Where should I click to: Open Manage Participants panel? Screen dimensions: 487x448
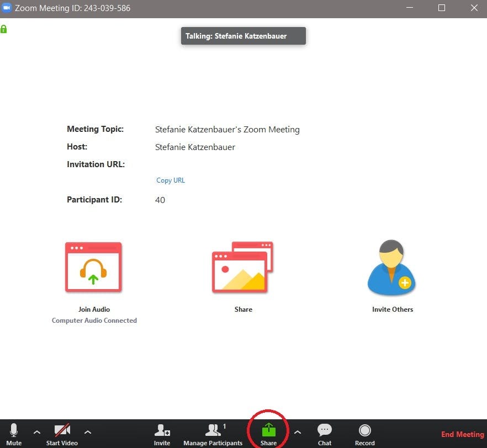[213, 434]
